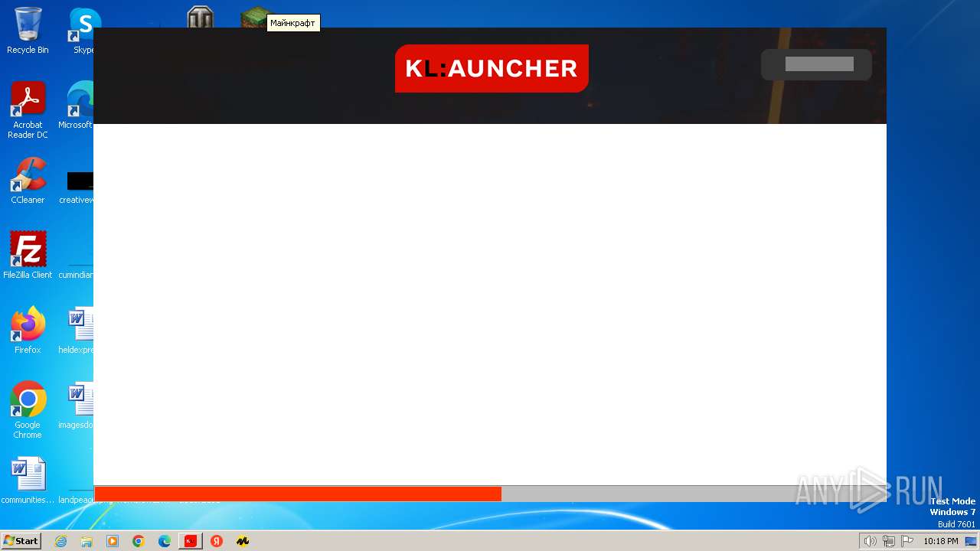Click the gray field in launcher header

[819, 64]
